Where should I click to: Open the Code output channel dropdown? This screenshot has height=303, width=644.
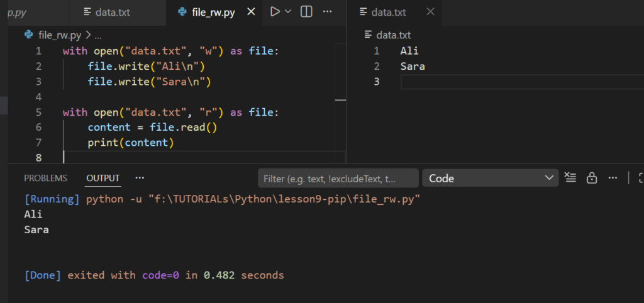click(x=491, y=178)
